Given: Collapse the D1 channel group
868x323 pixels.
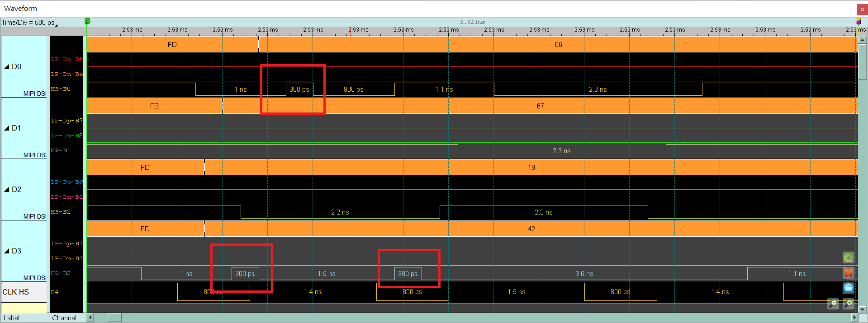Looking at the screenshot, I should 7,128.
